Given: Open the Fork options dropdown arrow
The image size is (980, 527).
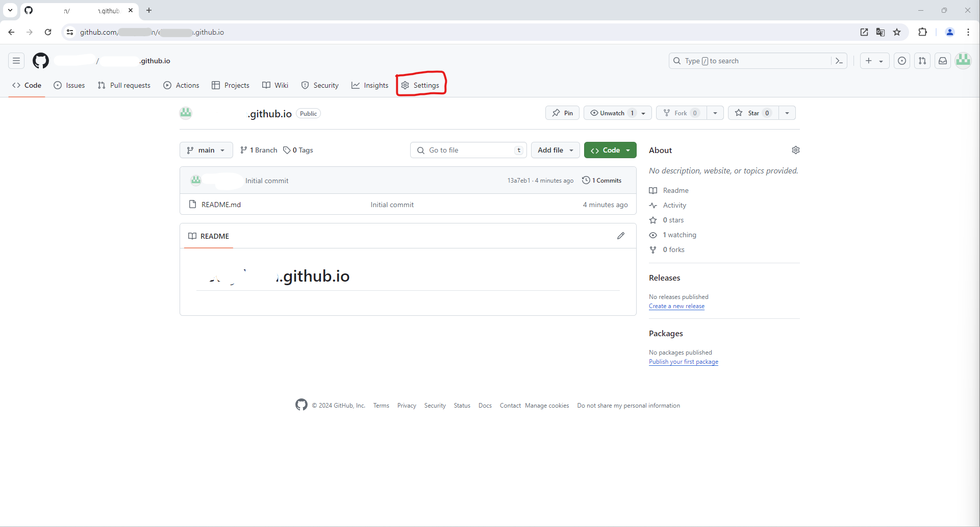Looking at the screenshot, I should point(715,113).
